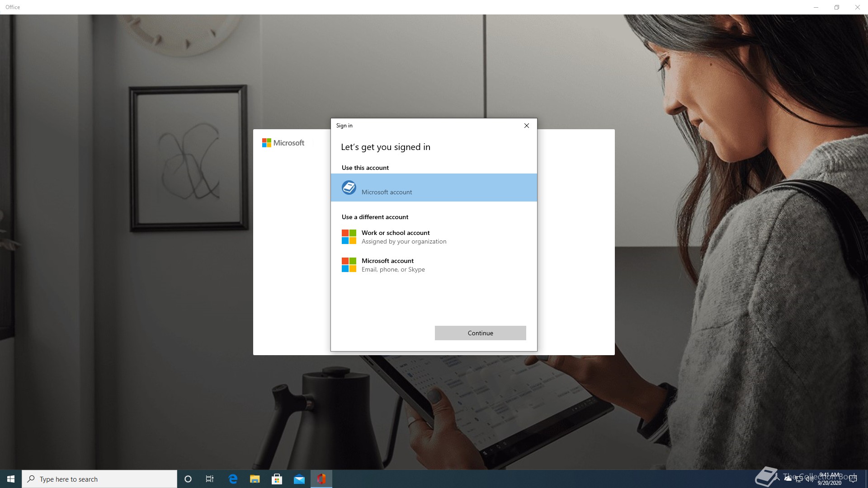Click the taskbar search box
The width and height of the screenshot is (868, 488).
99,479
